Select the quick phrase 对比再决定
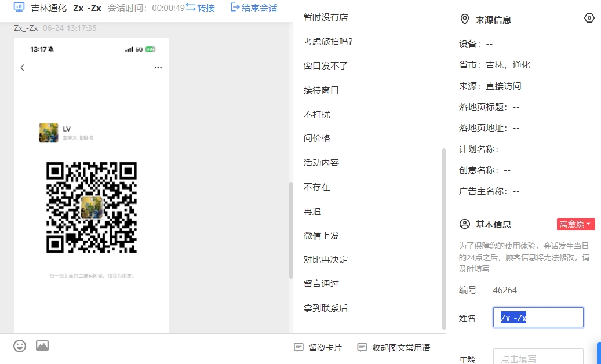601x364 pixels. (326, 260)
